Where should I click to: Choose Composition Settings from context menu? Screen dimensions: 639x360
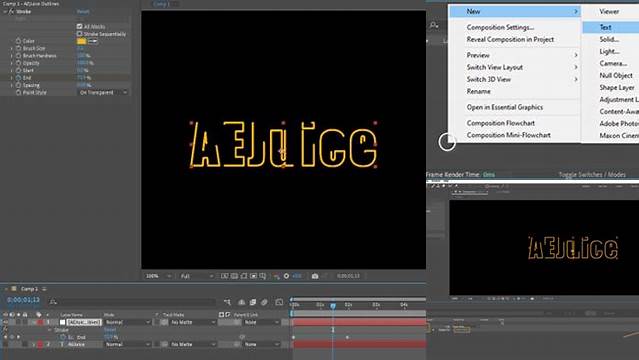coord(500,27)
